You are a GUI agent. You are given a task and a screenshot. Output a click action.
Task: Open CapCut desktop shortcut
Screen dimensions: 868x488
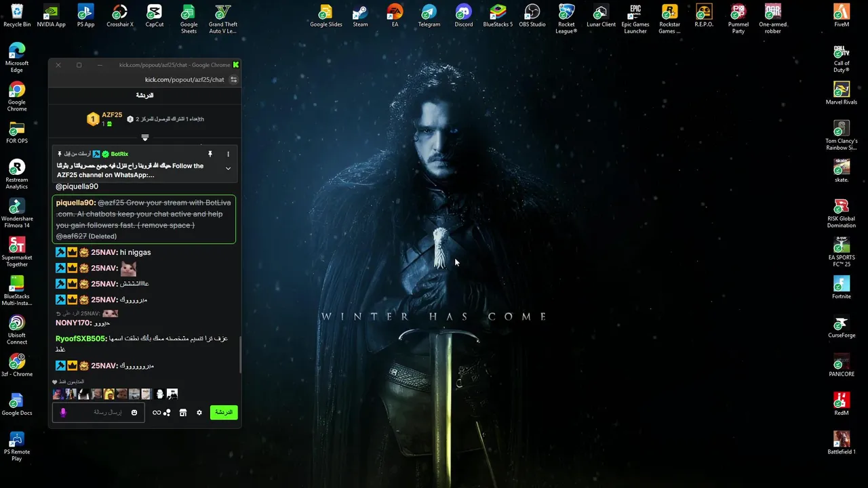point(155,16)
